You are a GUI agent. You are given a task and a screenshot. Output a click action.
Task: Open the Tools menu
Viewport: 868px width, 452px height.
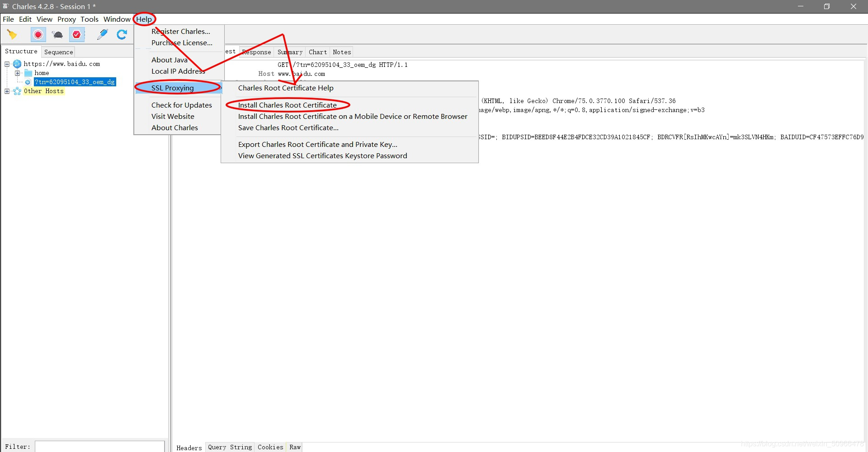90,19
